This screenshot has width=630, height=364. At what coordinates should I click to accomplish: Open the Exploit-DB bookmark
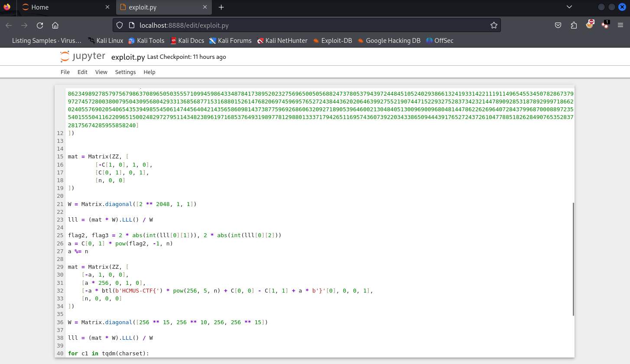click(332, 41)
